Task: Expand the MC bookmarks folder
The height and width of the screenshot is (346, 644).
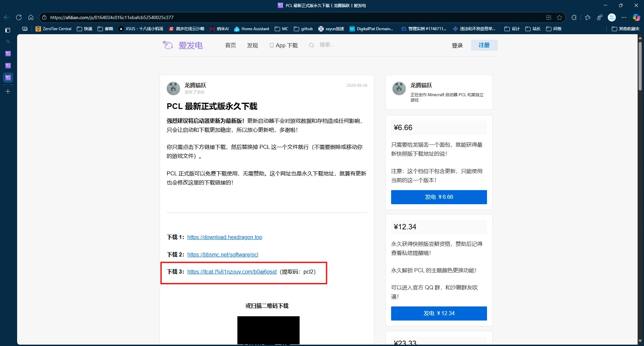Action: click(x=281, y=29)
